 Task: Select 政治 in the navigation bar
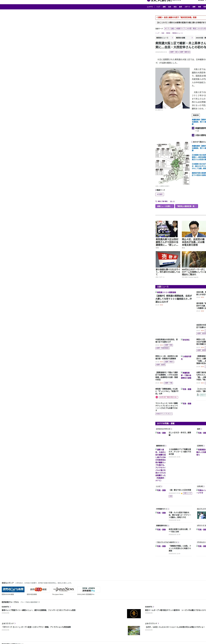[x=175, y=7]
